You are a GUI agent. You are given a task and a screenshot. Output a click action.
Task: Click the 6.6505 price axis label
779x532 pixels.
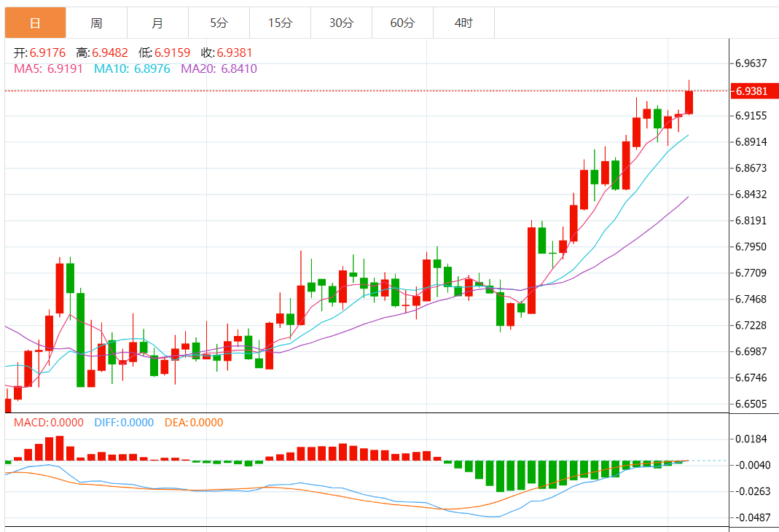coord(751,404)
